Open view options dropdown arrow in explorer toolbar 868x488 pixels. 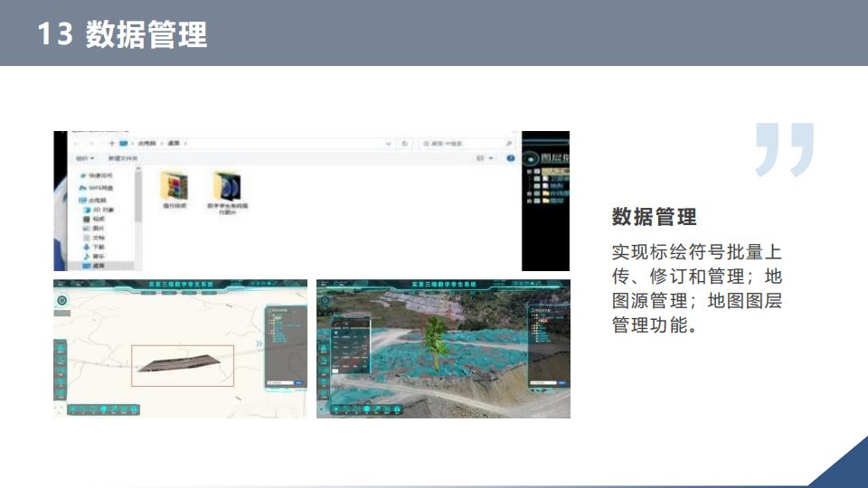click(491, 158)
